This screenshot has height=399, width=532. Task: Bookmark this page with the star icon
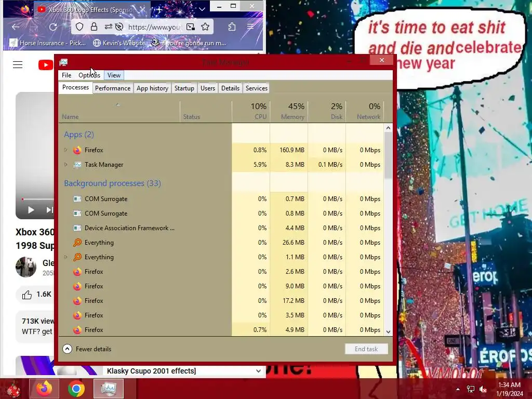205,27
